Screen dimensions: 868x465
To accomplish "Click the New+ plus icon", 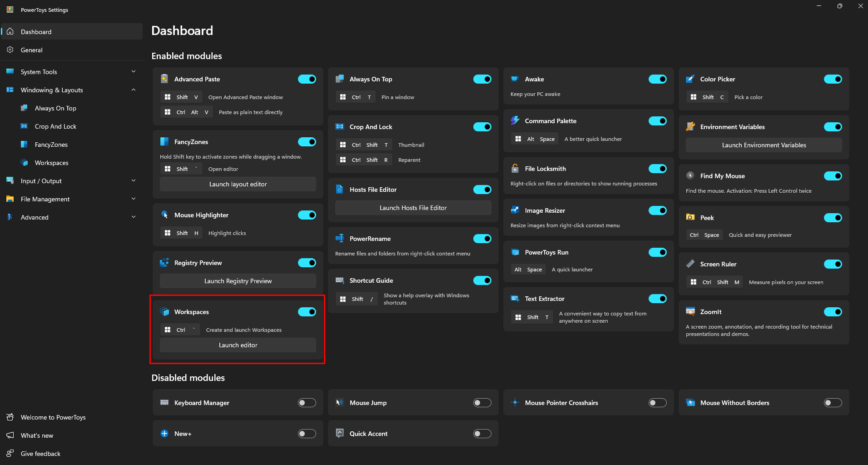I will click(164, 434).
